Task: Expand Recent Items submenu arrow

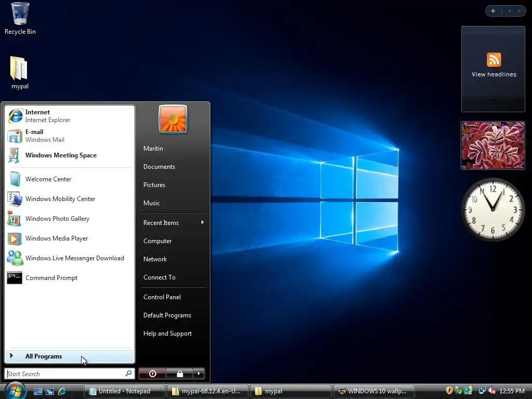Action: pos(203,222)
